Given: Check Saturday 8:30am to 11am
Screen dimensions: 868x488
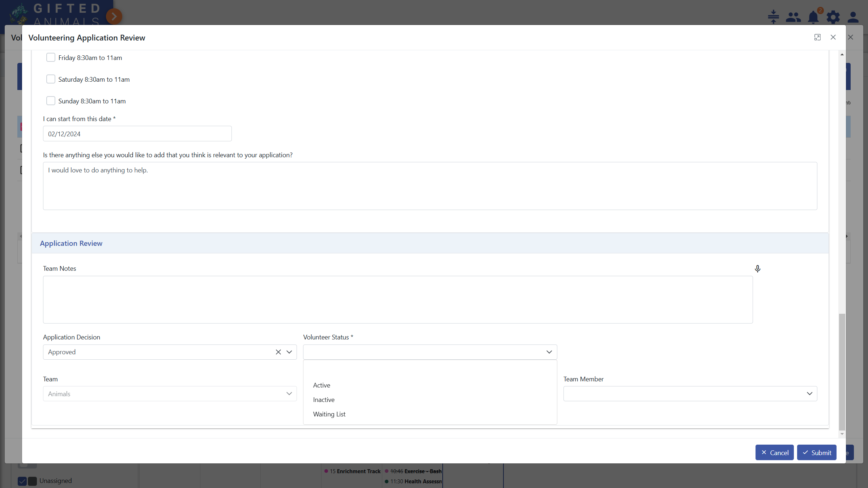Looking at the screenshot, I should coord(51,79).
